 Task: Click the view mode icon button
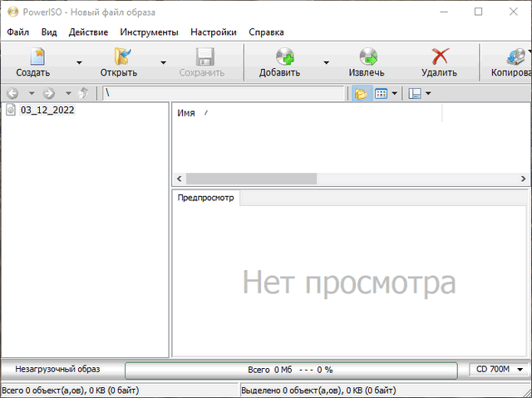click(382, 93)
